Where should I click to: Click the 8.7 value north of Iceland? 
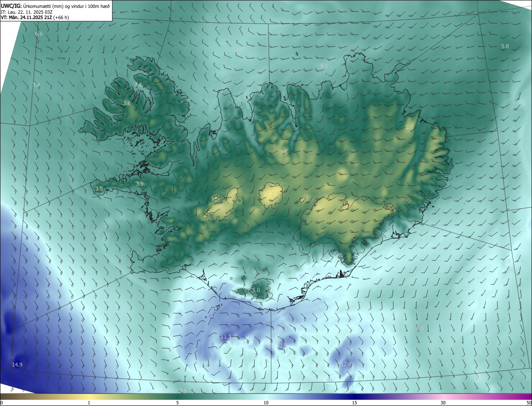[x=240, y=49]
